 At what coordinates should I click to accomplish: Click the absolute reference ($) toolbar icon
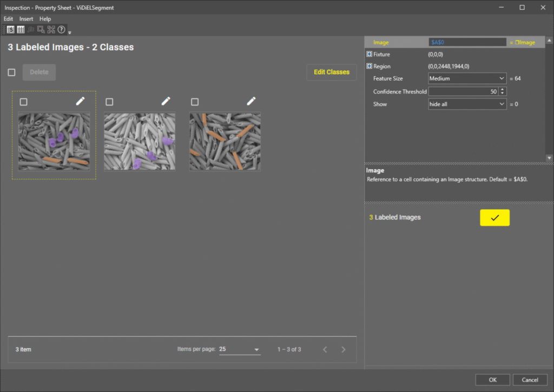[11, 30]
